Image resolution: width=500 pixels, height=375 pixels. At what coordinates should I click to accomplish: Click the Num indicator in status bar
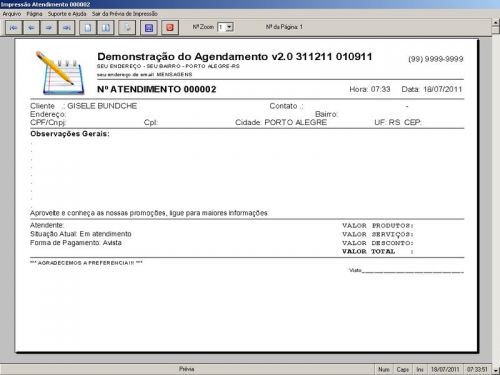coord(384,369)
